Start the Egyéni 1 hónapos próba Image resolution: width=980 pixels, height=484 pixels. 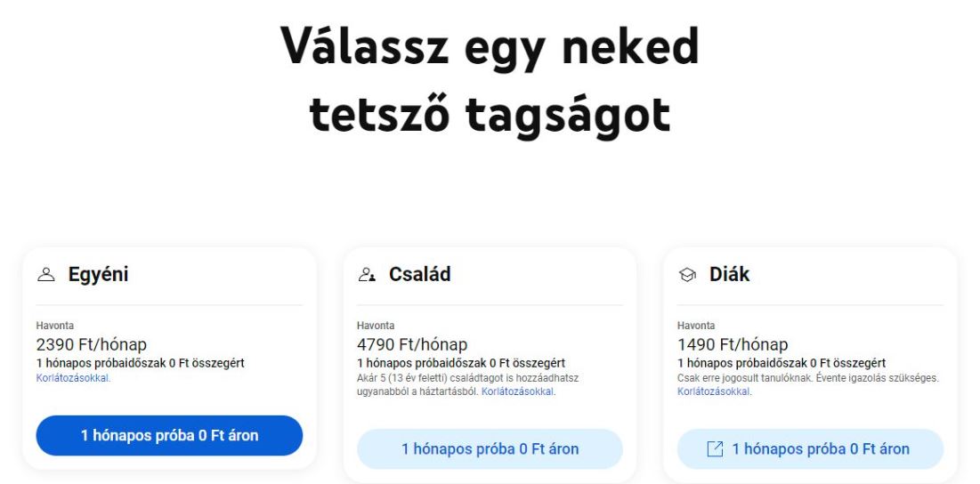click(169, 436)
